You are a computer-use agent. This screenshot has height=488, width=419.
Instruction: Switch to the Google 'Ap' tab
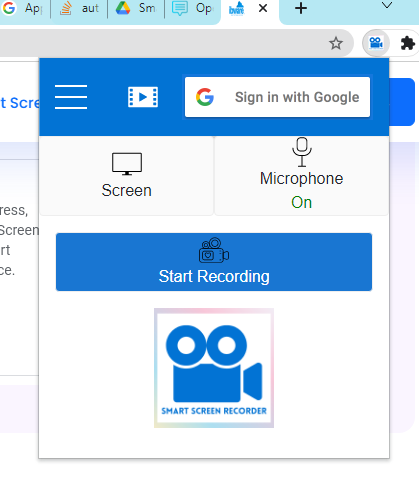[x=23, y=8]
